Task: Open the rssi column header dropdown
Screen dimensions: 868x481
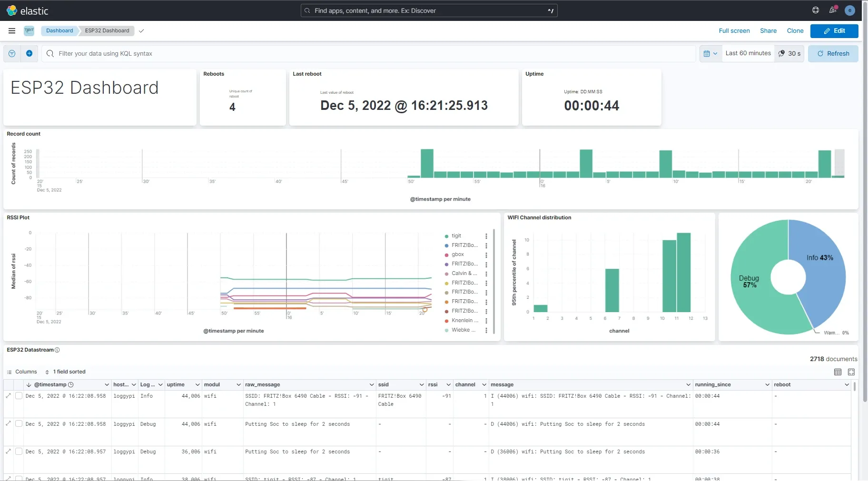Action: tap(448, 385)
